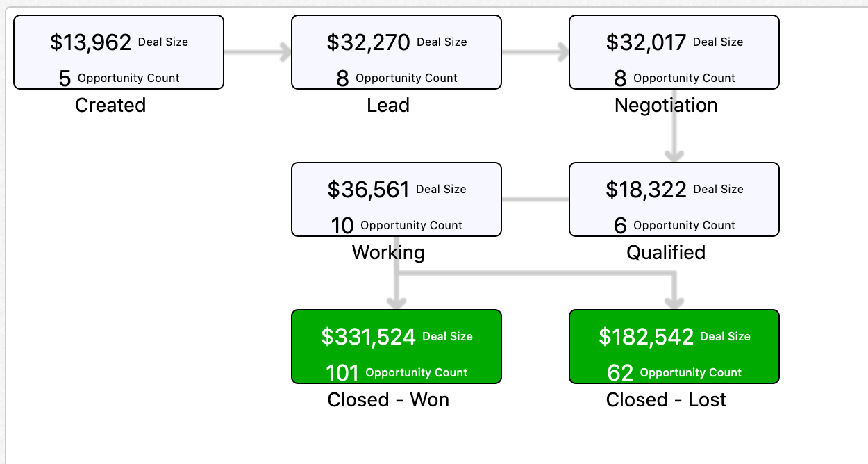
Task: Click the "Working" stage label
Action: click(388, 252)
